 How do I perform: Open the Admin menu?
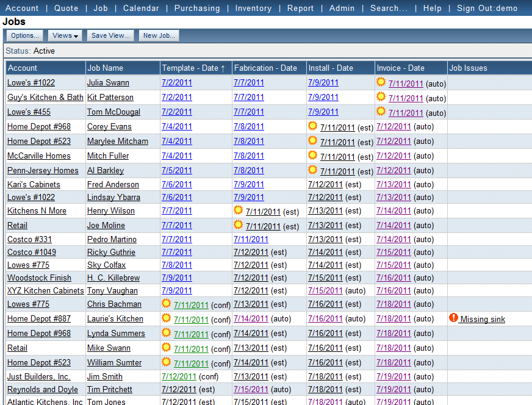click(x=342, y=8)
